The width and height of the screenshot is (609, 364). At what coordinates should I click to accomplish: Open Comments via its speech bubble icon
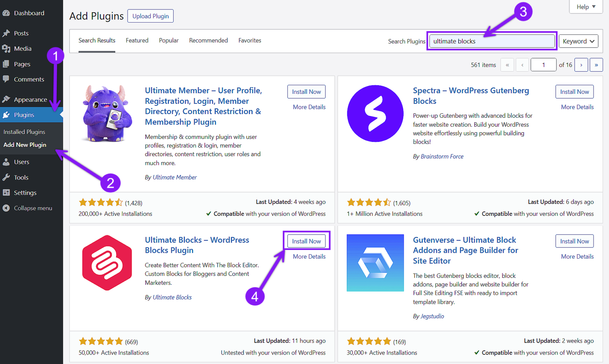[x=6, y=79]
